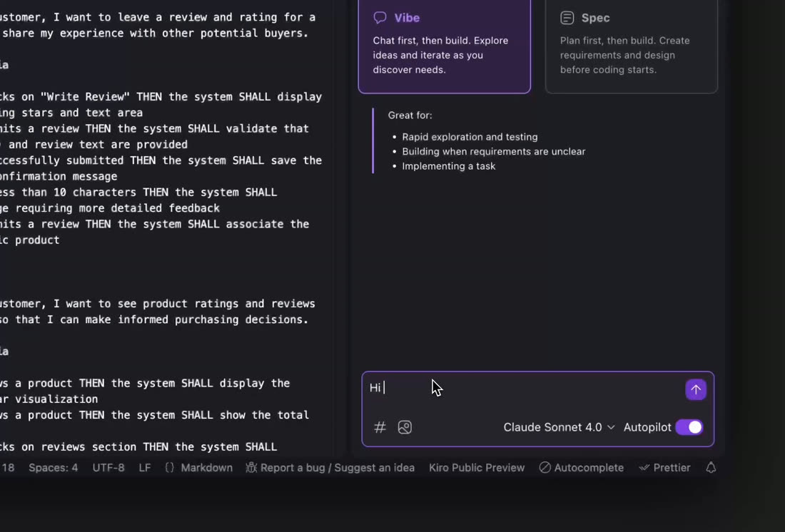Click the editor line ending 'informed purchasing decisions.'
Image resolution: width=785 pixels, height=532 pixels.
(x=154, y=319)
